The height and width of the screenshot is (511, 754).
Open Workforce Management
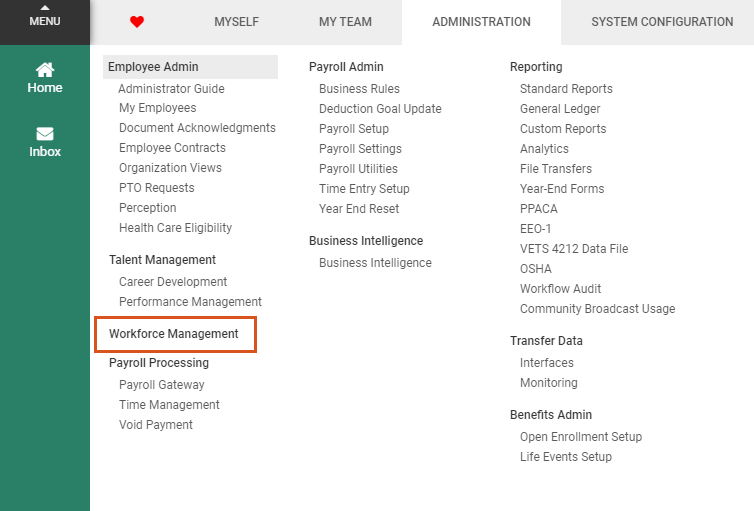(174, 334)
